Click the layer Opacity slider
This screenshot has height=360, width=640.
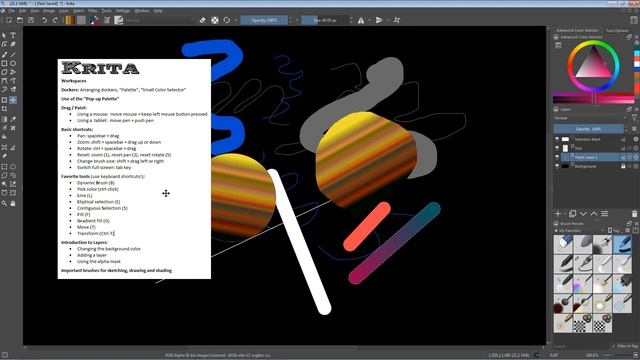pos(588,129)
